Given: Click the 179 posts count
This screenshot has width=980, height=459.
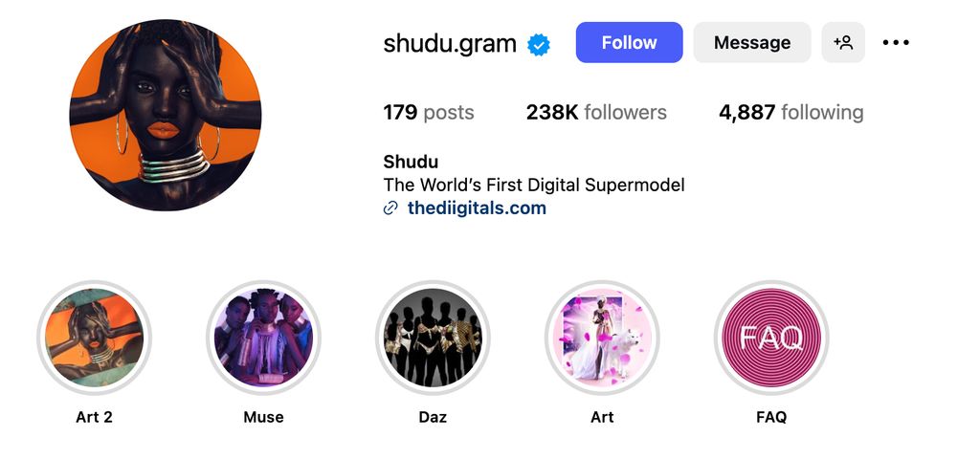Looking at the screenshot, I should (x=429, y=113).
